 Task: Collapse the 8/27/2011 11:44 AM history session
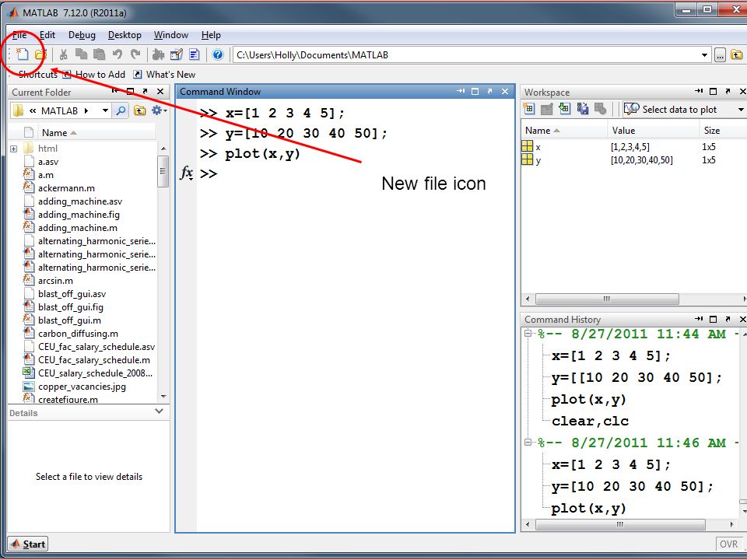528,334
